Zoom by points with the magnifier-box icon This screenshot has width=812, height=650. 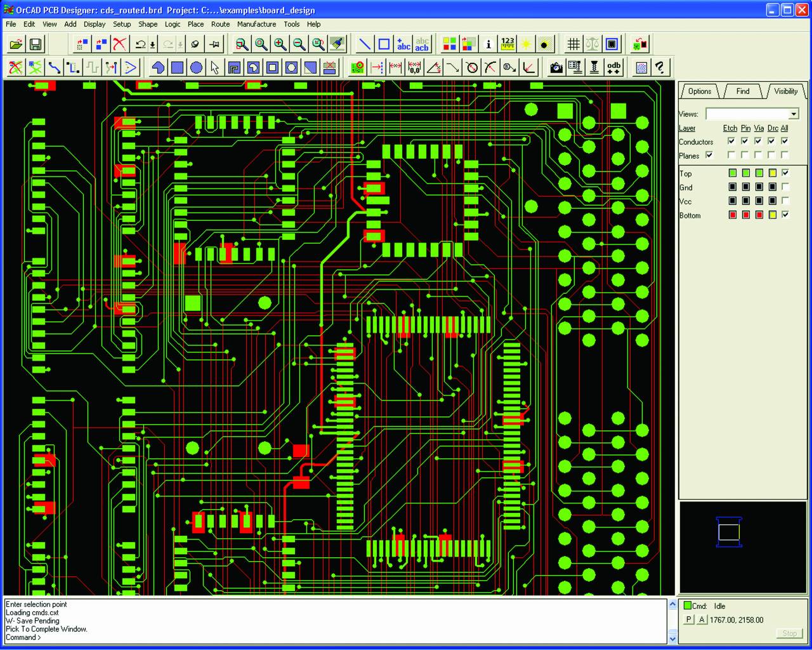(x=242, y=44)
